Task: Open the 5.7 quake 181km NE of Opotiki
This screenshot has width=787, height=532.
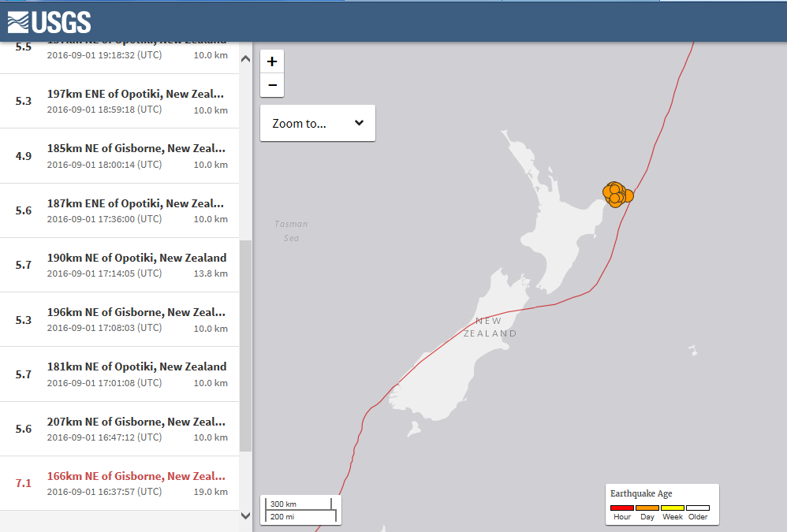Action: point(118,374)
